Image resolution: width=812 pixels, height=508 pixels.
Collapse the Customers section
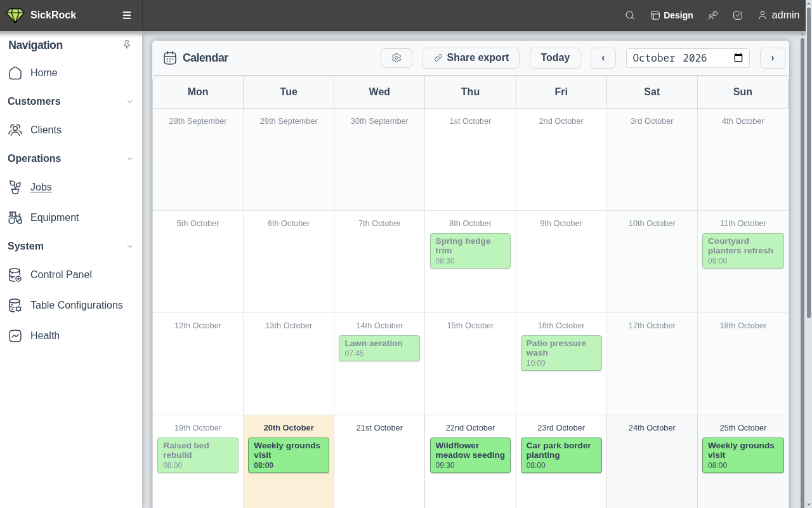click(130, 102)
